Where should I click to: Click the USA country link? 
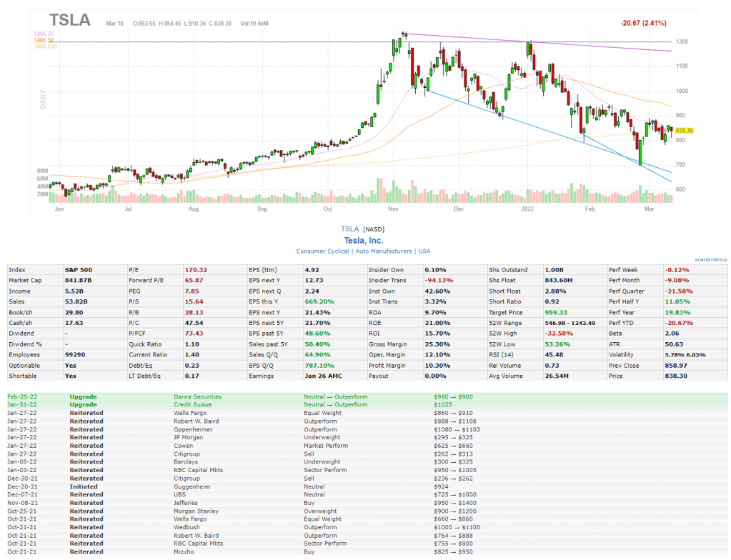tap(424, 251)
